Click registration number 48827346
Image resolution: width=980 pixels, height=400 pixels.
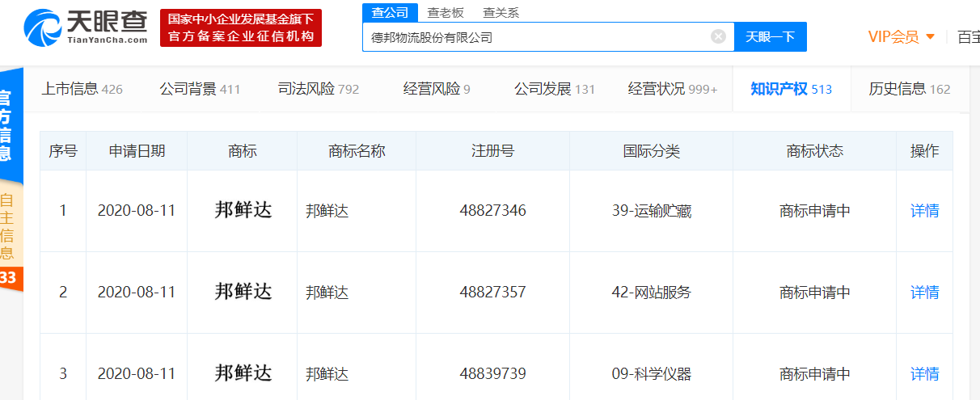coord(492,211)
